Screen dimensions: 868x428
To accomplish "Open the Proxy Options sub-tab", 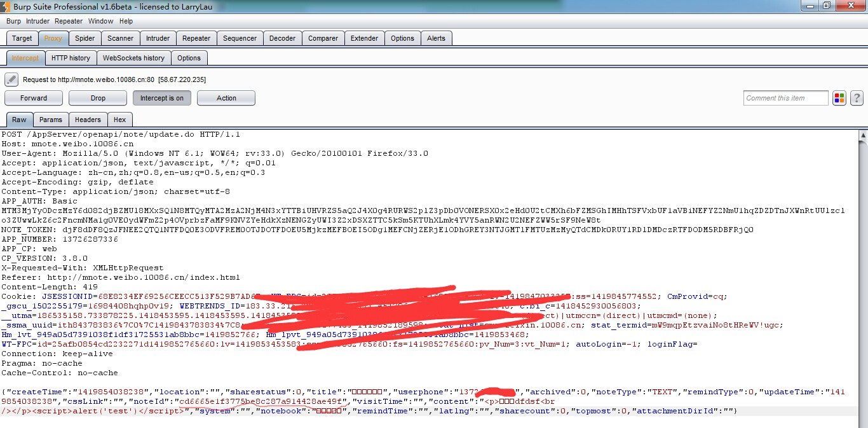I will coord(189,58).
